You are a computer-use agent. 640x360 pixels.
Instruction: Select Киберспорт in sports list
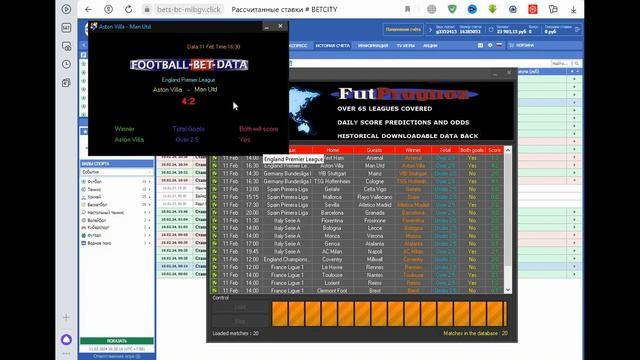point(98,227)
